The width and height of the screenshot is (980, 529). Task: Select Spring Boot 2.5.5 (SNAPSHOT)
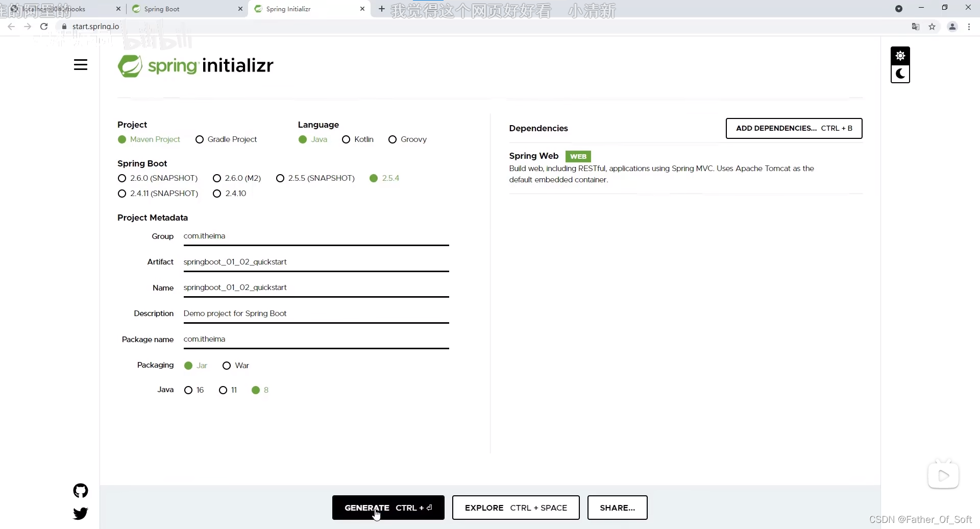pos(315,178)
